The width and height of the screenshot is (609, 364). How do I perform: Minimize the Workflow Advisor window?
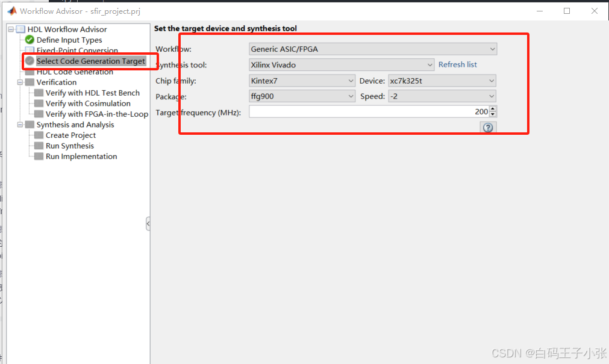(x=540, y=11)
